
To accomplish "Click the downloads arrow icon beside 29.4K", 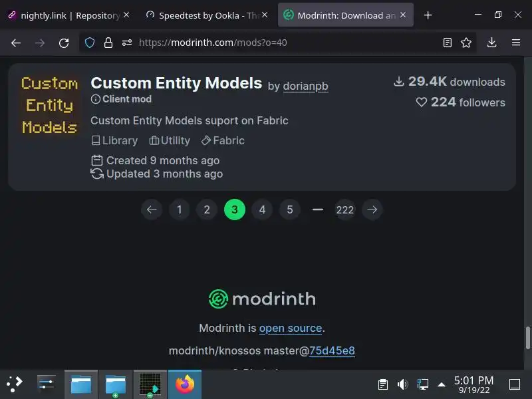I will pos(398,82).
